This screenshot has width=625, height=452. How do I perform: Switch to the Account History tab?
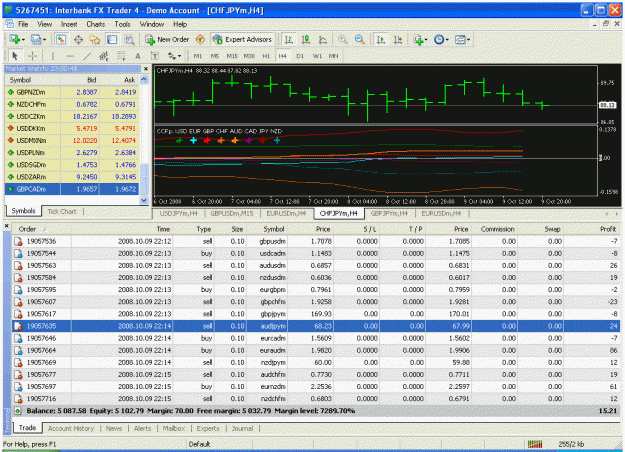click(x=71, y=428)
